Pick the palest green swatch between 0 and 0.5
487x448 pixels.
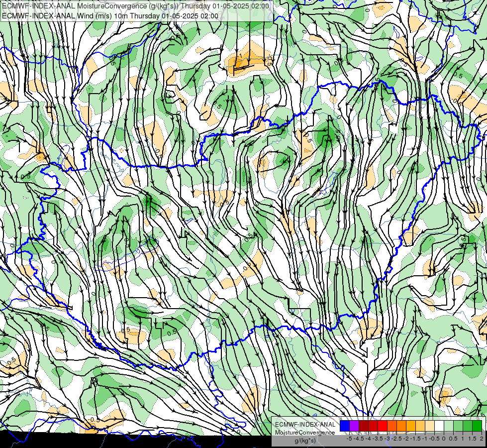(449, 426)
